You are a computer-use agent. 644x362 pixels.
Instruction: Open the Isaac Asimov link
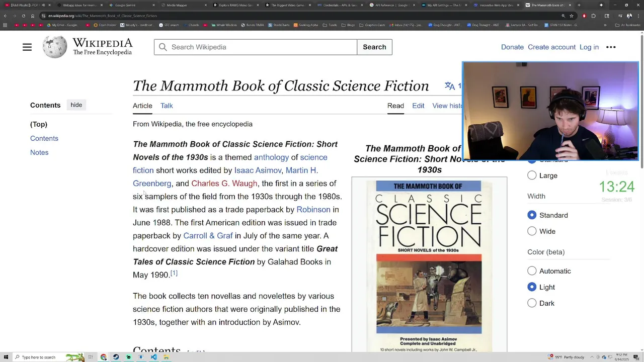click(x=258, y=170)
